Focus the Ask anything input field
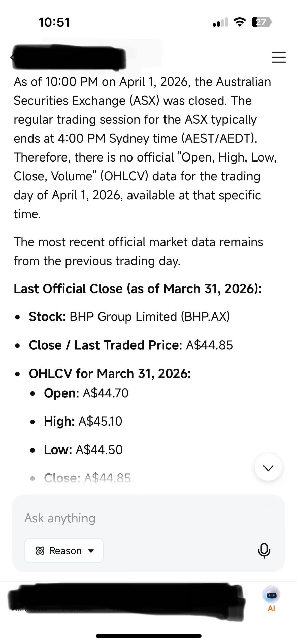Screen dimensions: 297x644 click(x=148, y=518)
